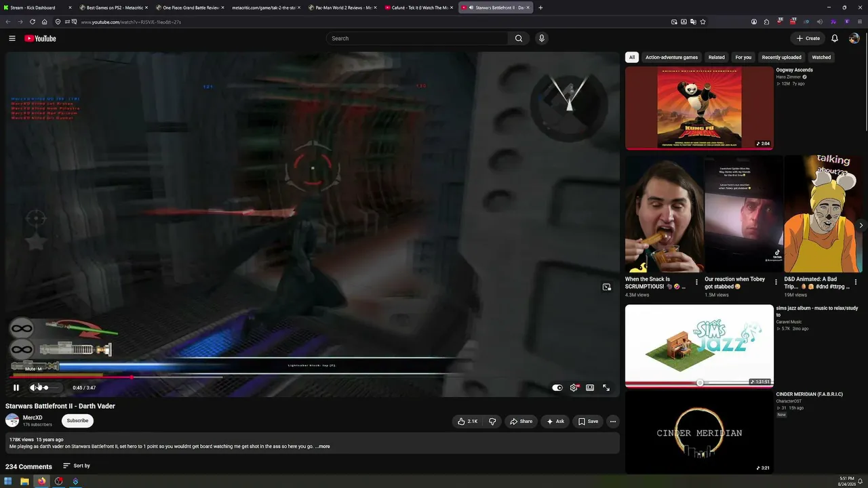Open the CINDER MERIDIAN (F.A.B.R.I.C) title
The height and width of the screenshot is (488, 868).
(810, 394)
